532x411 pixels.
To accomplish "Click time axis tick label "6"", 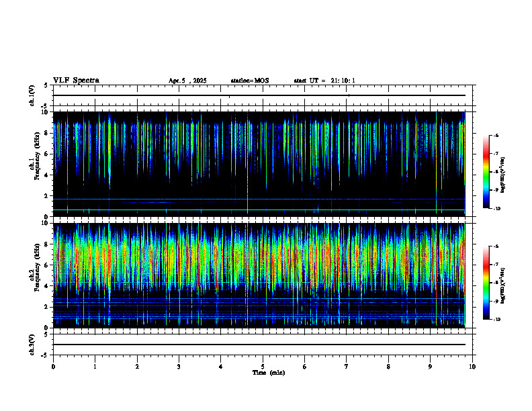I will [304, 367].
